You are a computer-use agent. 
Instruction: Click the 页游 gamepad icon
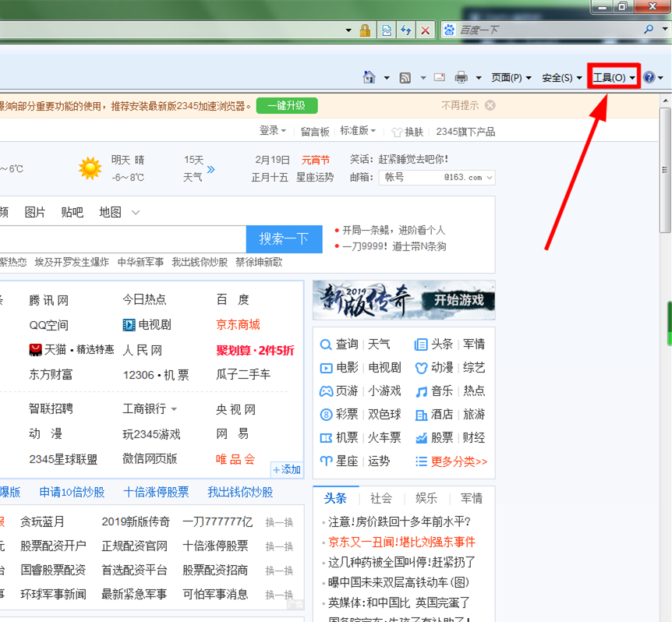tap(326, 391)
